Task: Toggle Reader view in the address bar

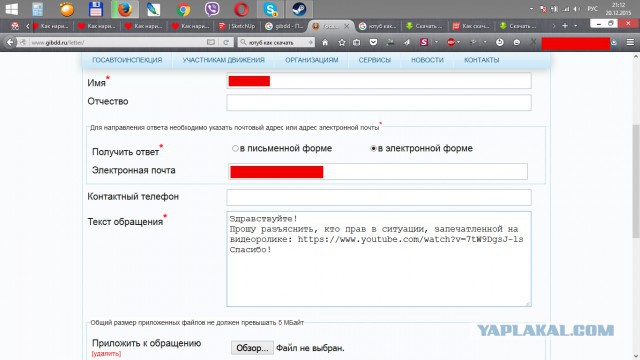Action: point(211,42)
